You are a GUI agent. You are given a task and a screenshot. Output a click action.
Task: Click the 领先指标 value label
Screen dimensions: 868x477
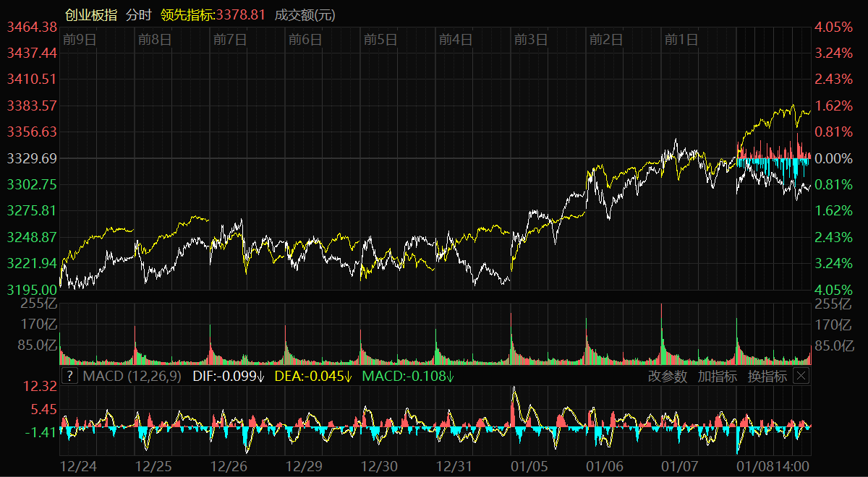[x=213, y=14]
